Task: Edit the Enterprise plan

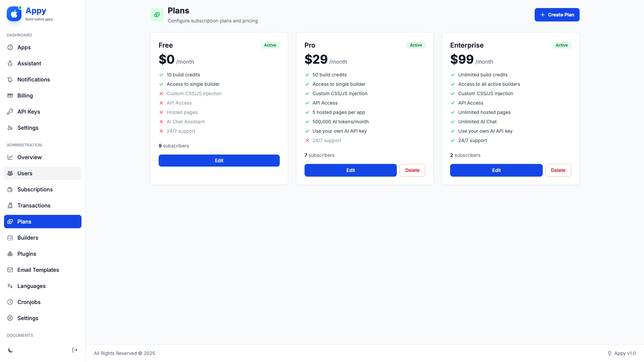Action: click(x=496, y=170)
